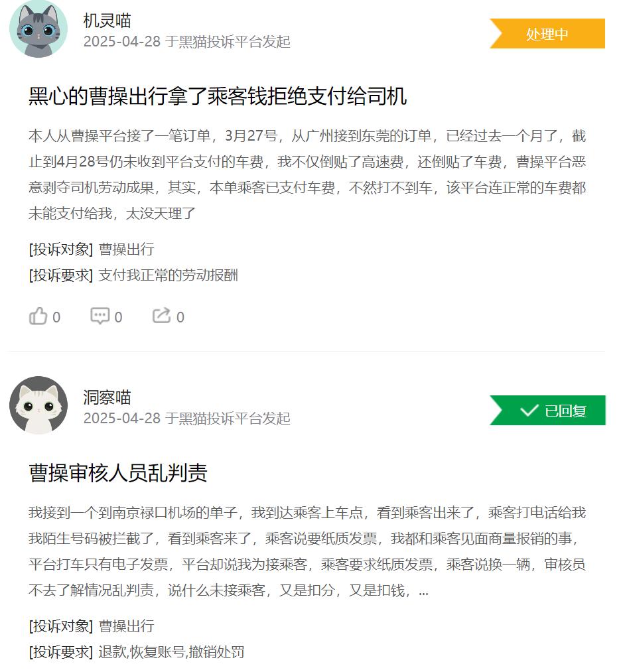Click the comment count number
Image resolution: width=619 pixels, height=672 pixels.
tap(118, 317)
